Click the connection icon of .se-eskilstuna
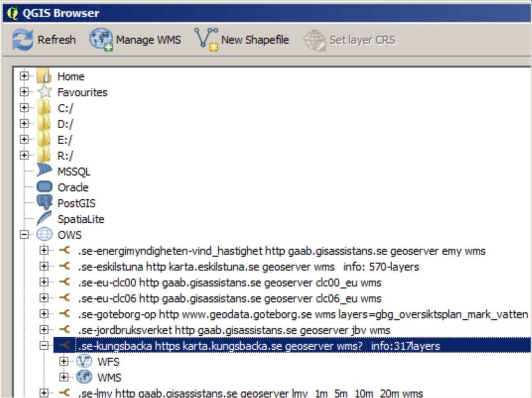 [x=64, y=266]
